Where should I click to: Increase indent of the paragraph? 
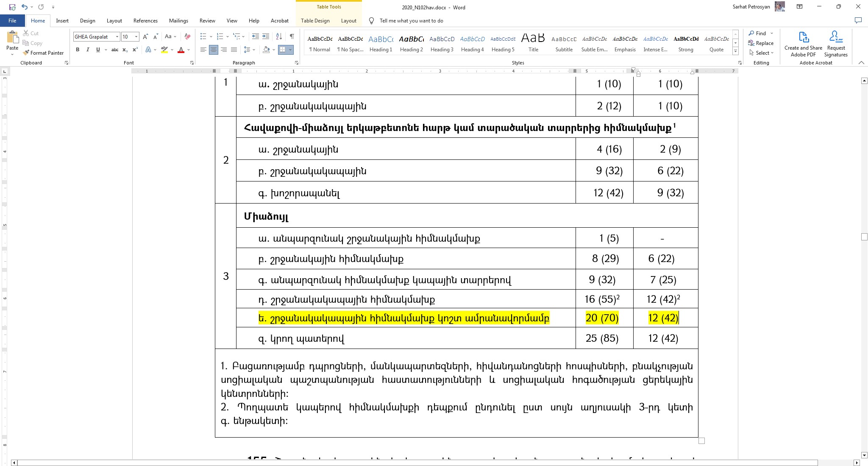pos(266,36)
